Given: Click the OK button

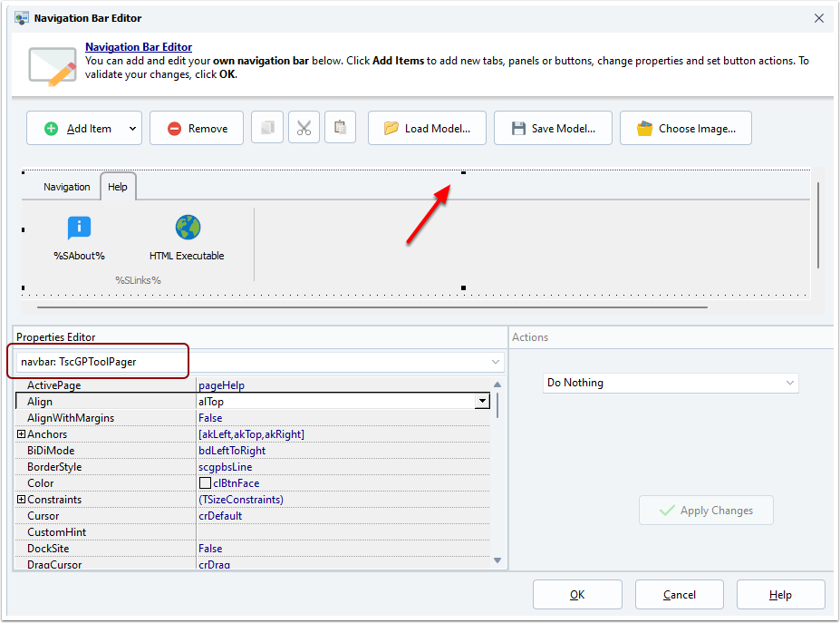Looking at the screenshot, I should click(577, 595).
